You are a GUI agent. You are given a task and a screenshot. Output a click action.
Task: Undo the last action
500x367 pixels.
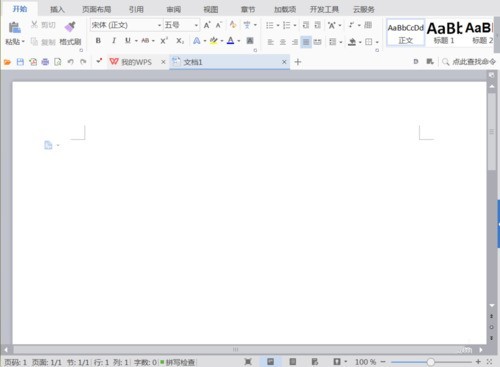tap(70, 62)
